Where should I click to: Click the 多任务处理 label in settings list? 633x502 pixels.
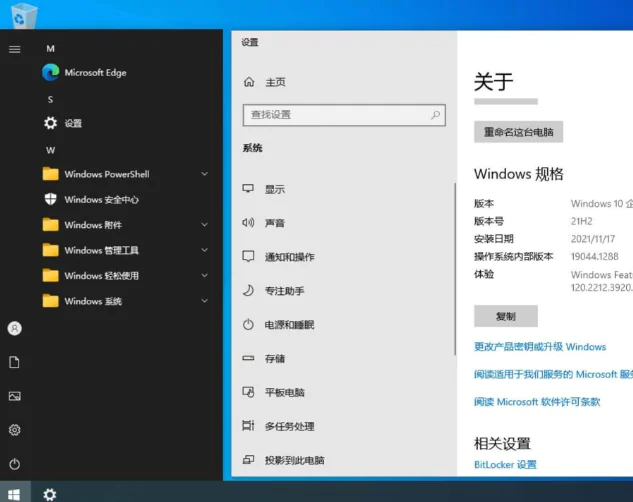click(289, 427)
